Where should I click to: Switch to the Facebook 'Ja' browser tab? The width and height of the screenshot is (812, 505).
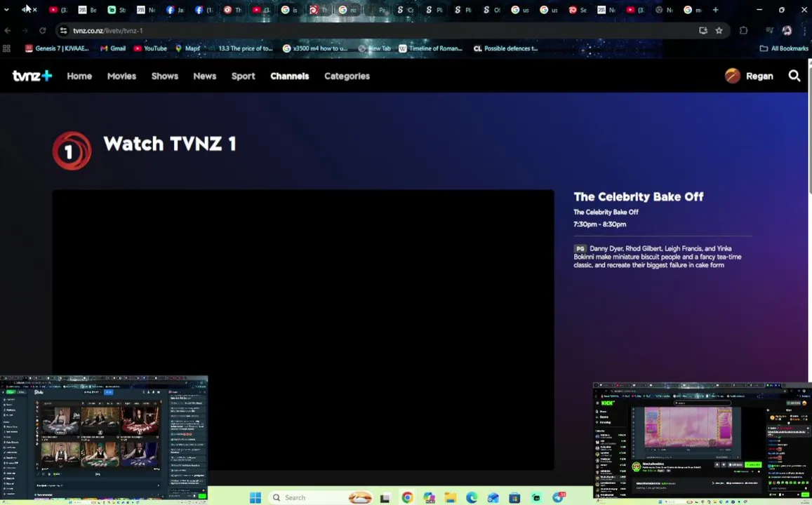[x=175, y=10]
